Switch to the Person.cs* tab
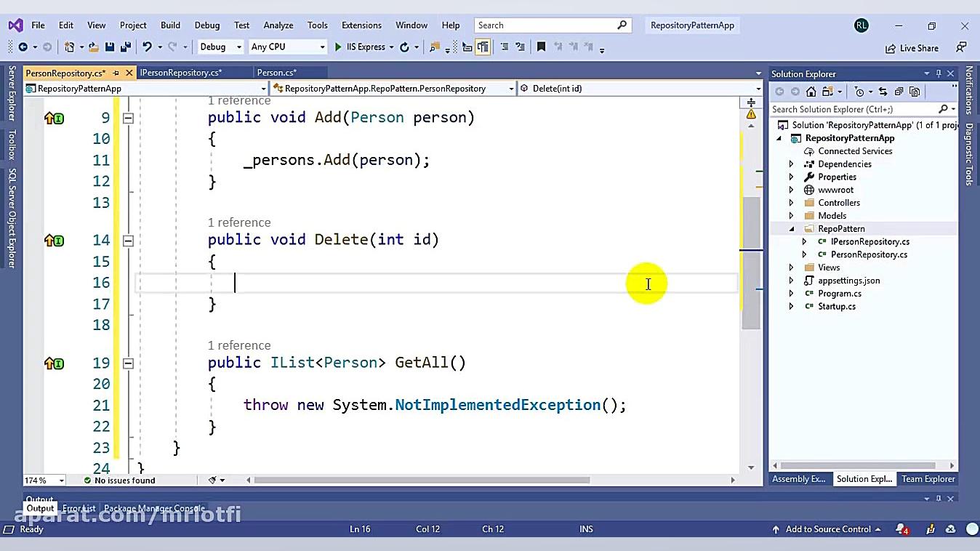Image resolution: width=980 pixels, height=551 pixels. [277, 73]
